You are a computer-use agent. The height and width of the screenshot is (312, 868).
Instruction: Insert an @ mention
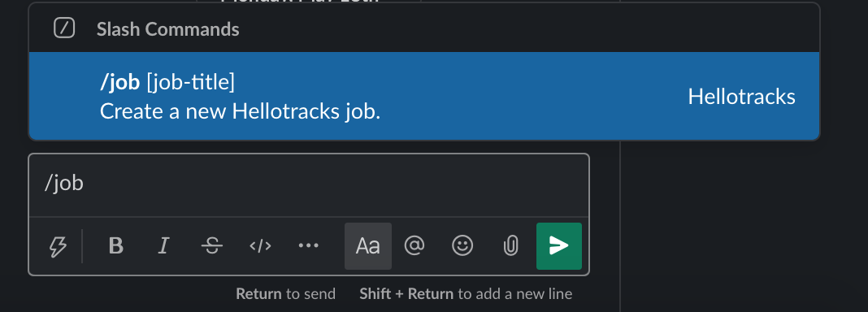pyautogui.click(x=414, y=245)
